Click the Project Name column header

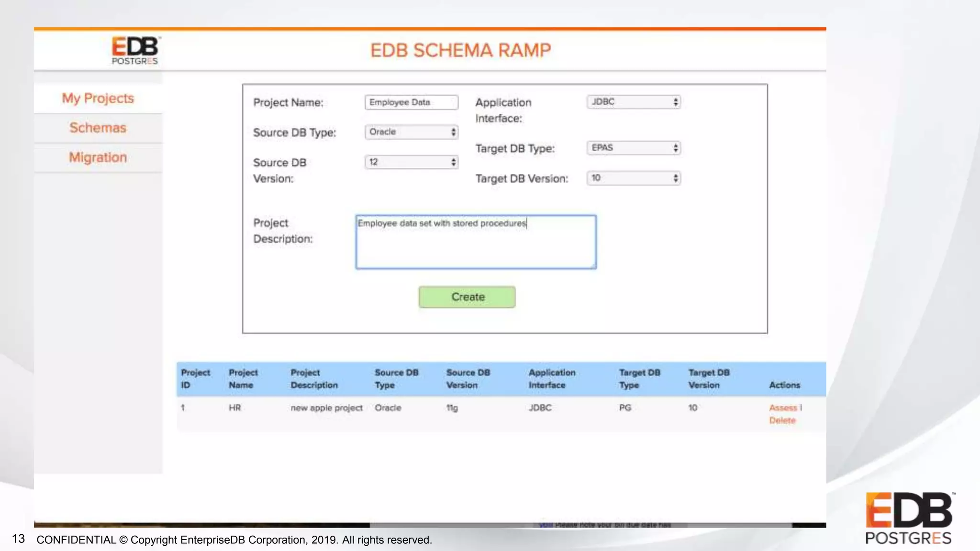tap(243, 379)
